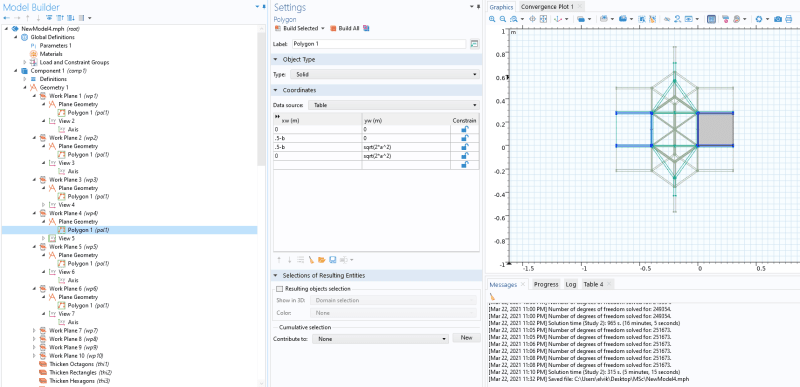
Task: Click the Print icon in Graphics toolbar
Action: (x=788, y=19)
